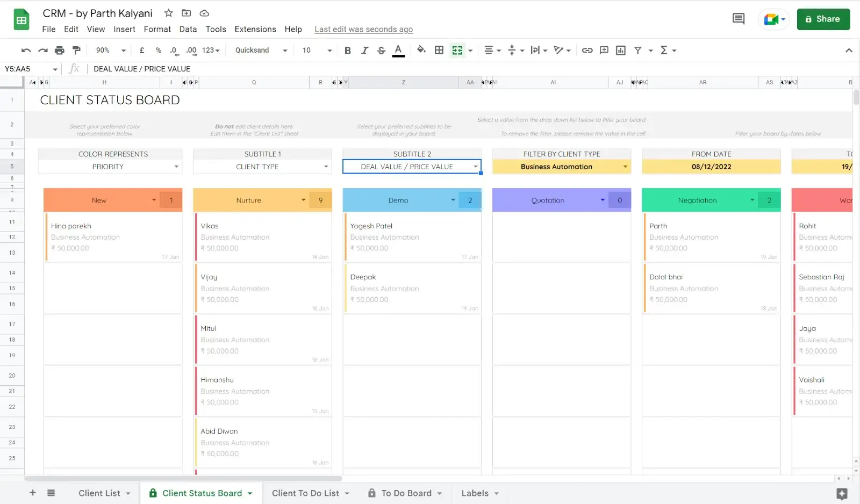Check document cloud status icon
The image size is (860, 504).
click(204, 13)
